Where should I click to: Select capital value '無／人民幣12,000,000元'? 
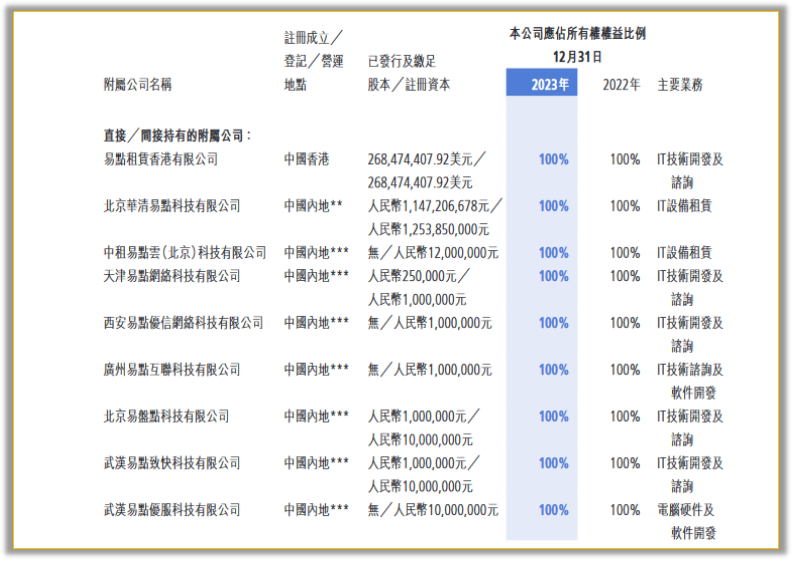(x=433, y=252)
